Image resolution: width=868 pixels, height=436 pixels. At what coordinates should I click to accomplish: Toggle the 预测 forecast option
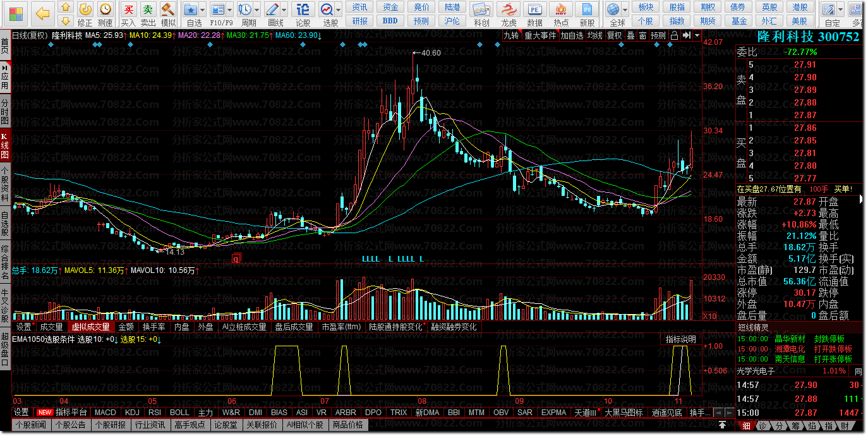coord(658,35)
